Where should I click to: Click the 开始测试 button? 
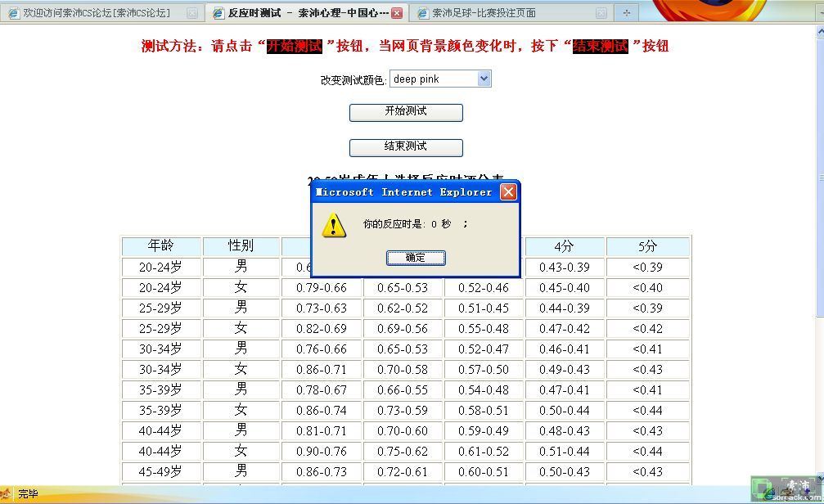click(x=406, y=112)
